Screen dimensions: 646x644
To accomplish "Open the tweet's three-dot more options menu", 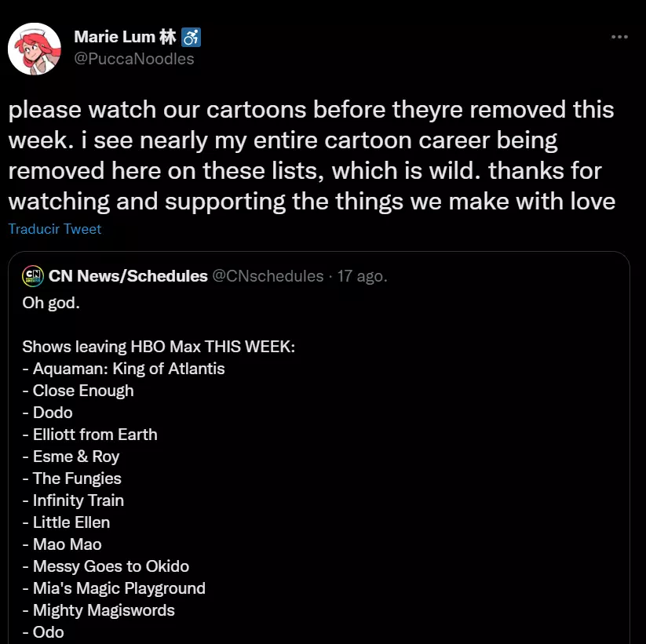I will [x=619, y=37].
